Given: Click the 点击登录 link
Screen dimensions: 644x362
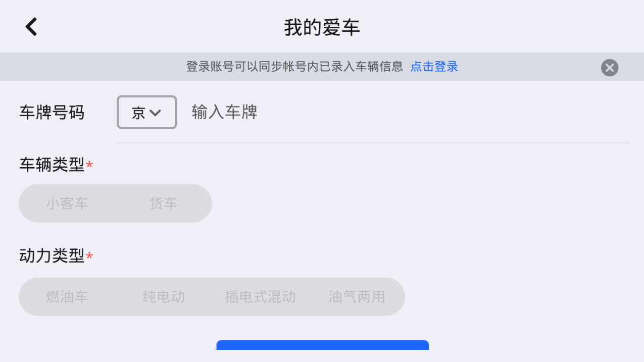Looking at the screenshot, I should 434,67.
